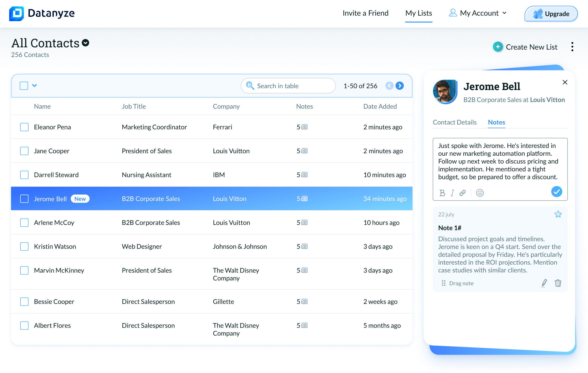Check the Eleanor Pena row checkbox
Screen dimensions: 588x373
click(x=24, y=127)
